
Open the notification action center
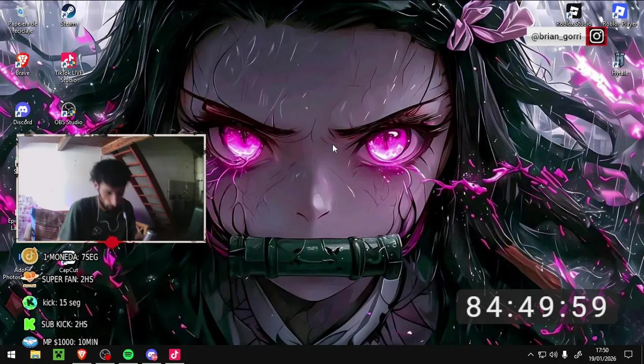(x=628, y=355)
